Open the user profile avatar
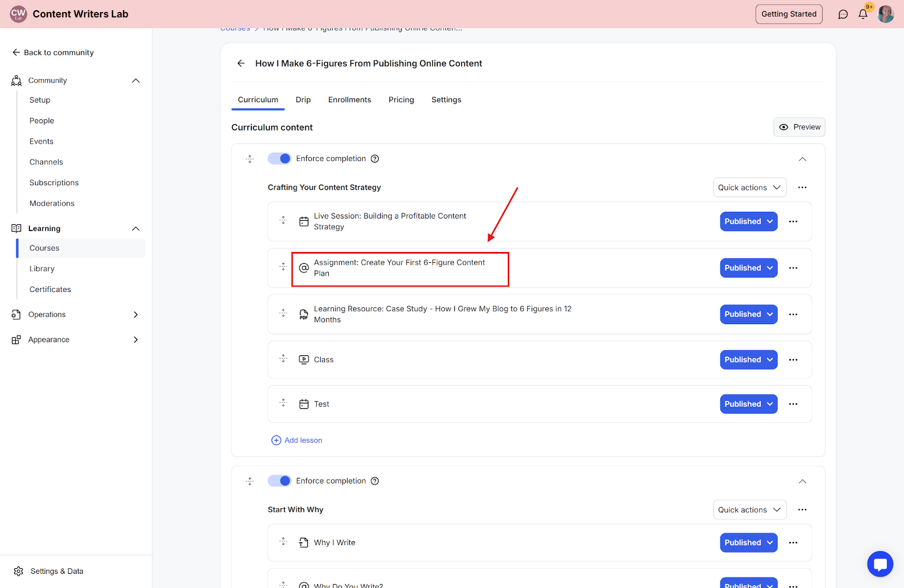The image size is (904, 588). point(885,14)
